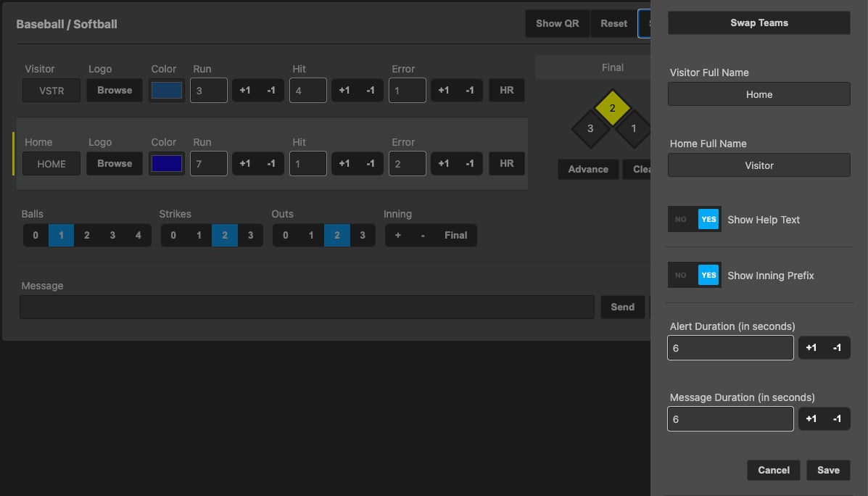The image size is (868, 496).
Task: Edit the Visitor team Hit value field
Action: coord(307,90)
